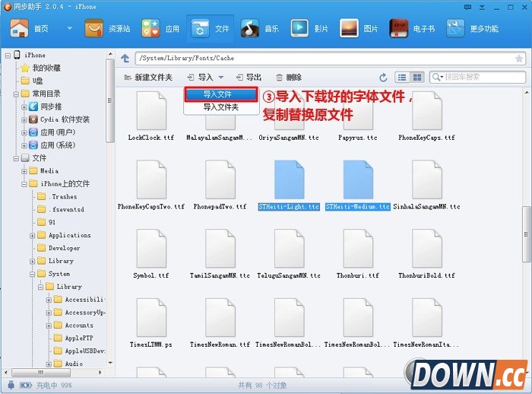This screenshot has width=532, height=394.
Task: Select the .Trashes folder in tree
Action: pyautogui.click(x=64, y=197)
